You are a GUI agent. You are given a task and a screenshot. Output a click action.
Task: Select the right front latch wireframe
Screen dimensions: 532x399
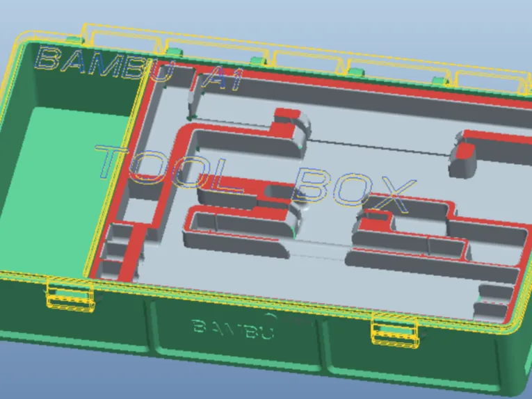(x=394, y=330)
